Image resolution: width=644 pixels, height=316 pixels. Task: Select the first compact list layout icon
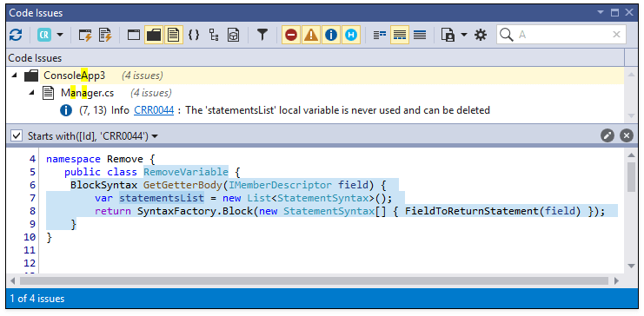click(x=380, y=36)
